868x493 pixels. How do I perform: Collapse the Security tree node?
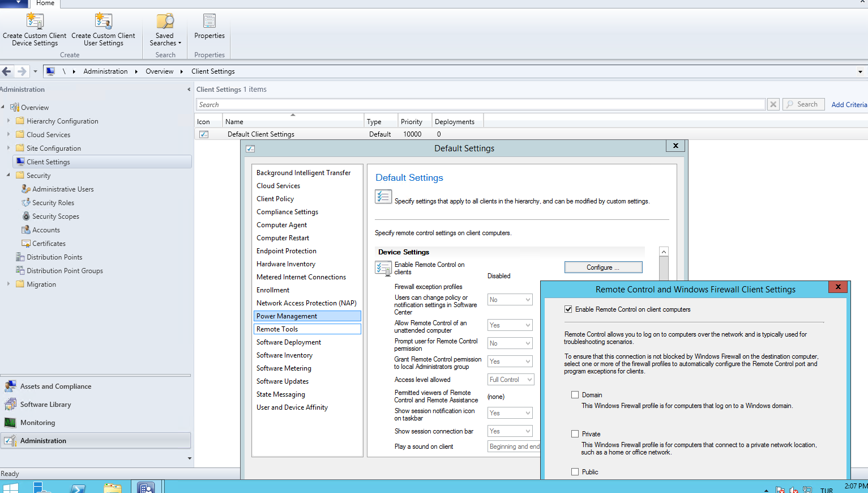pos(8,175)
